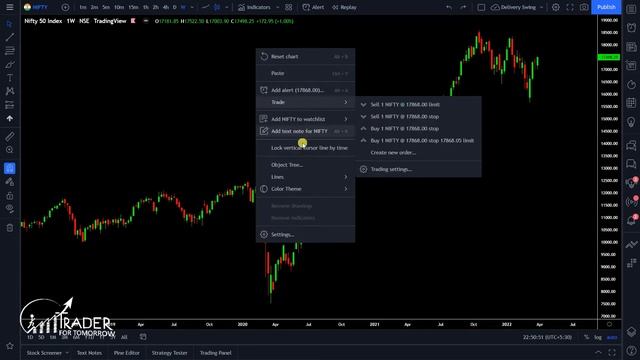Select the 1h timeframe
Screen dimensions: 640x360
tap(146, 7)
